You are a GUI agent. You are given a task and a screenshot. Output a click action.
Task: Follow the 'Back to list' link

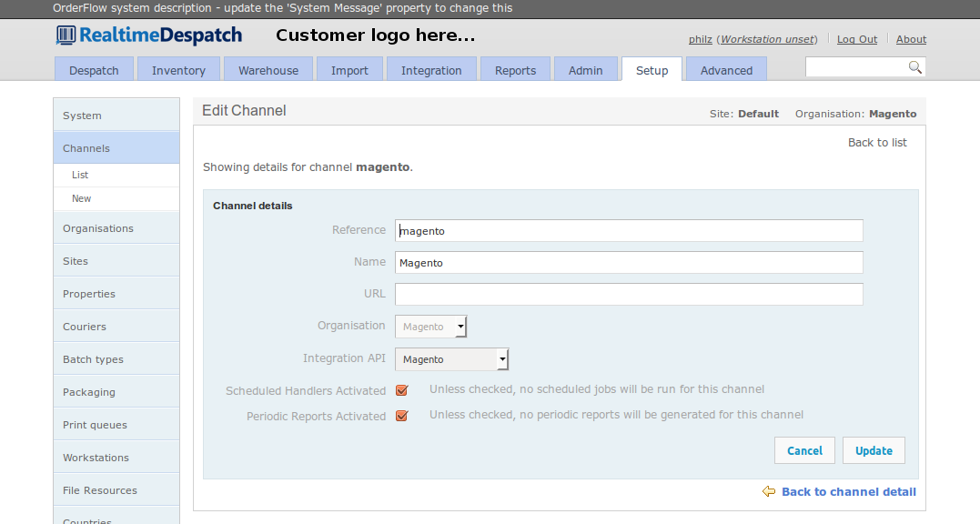[876, 142]
